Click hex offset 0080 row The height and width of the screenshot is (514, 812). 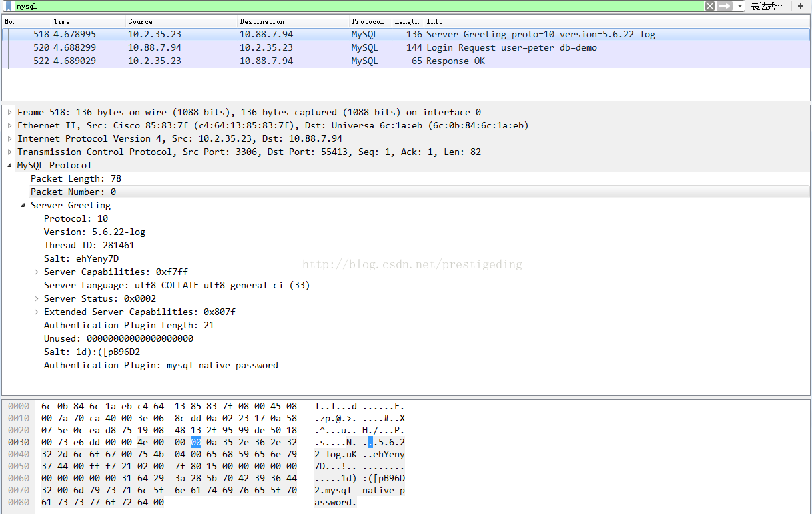(19, 502)
